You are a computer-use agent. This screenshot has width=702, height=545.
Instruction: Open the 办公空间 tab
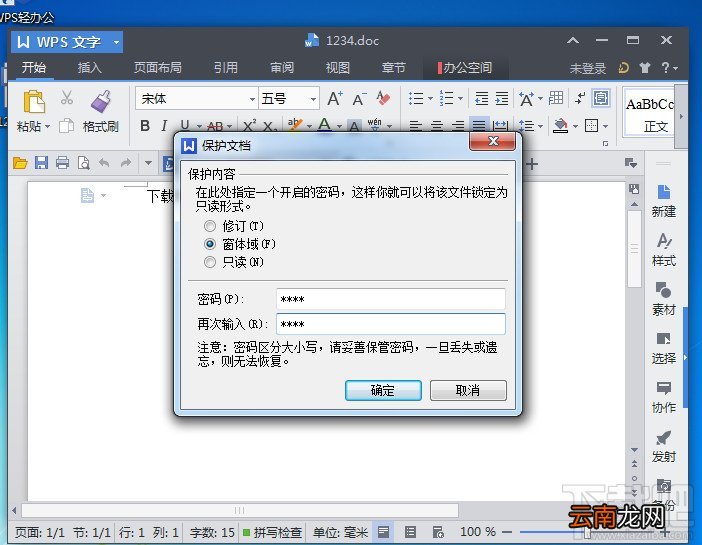tap(465, 68)
